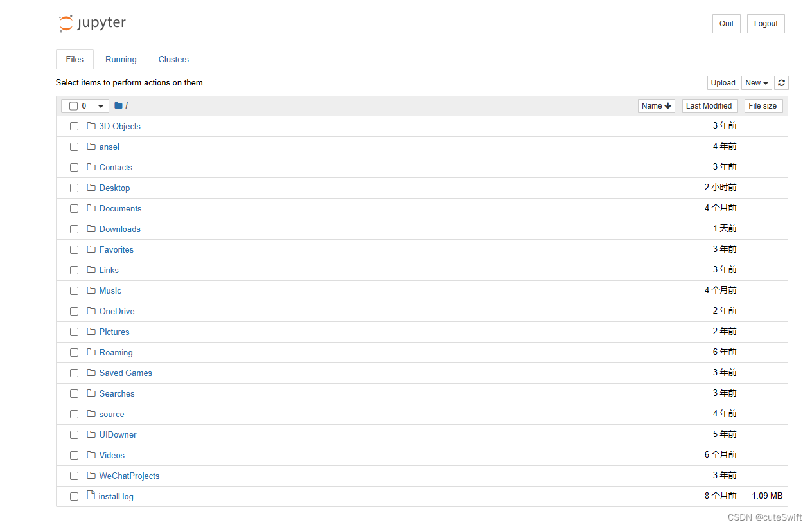Viewport: 812px width, 527px height.
Task: Click the folder icon beside UIDowner
Action: [x=91, y=434]
